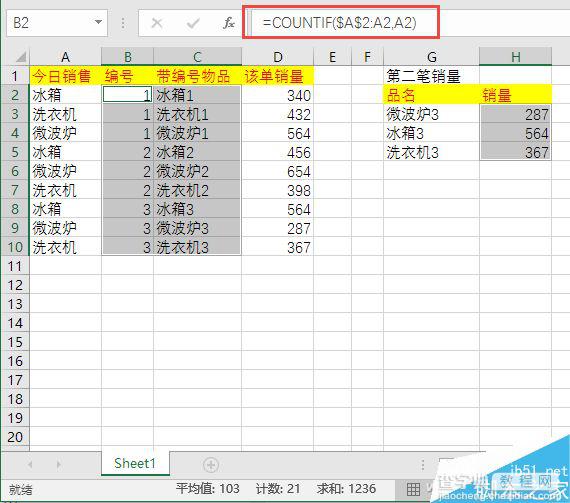Click the 品名 header cell
The image size is (570, 503).
[431, 95]
